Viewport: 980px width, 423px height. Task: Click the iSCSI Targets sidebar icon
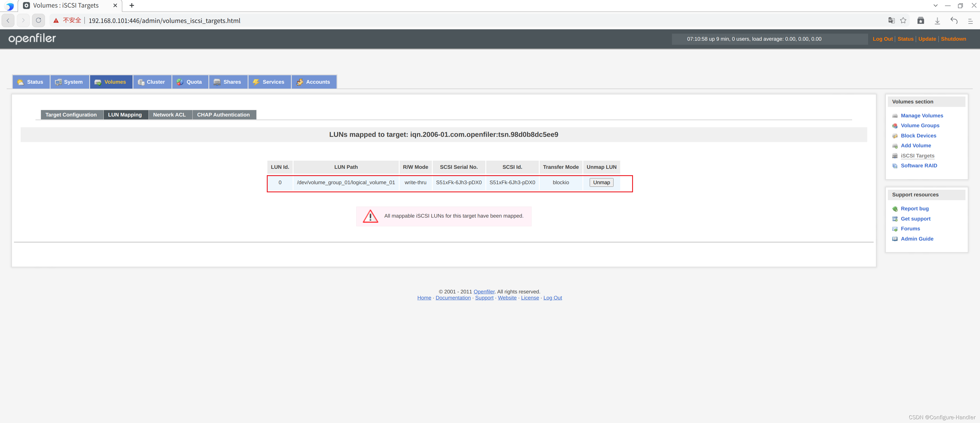click(x=895, y=156)
